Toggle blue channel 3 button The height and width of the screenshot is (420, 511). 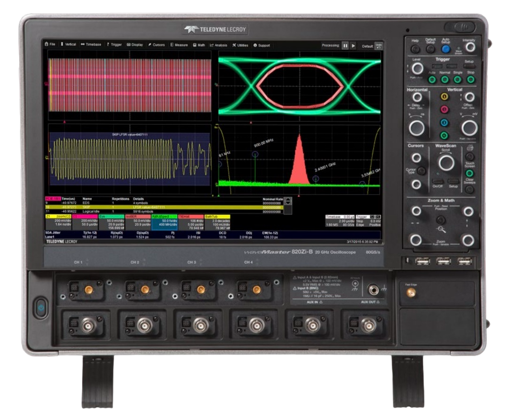pos(444,122)
